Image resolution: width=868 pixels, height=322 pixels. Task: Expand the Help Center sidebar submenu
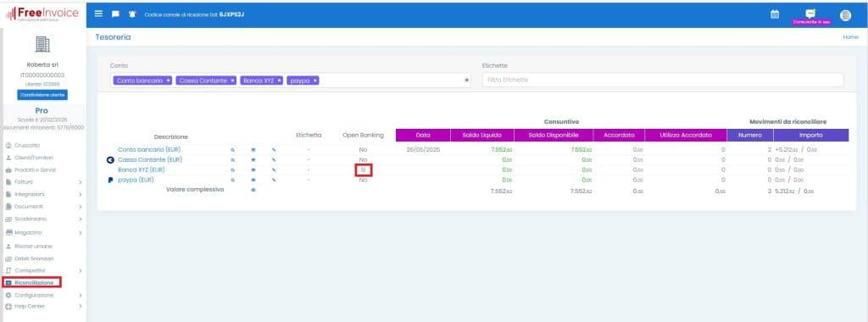point(81,306)
